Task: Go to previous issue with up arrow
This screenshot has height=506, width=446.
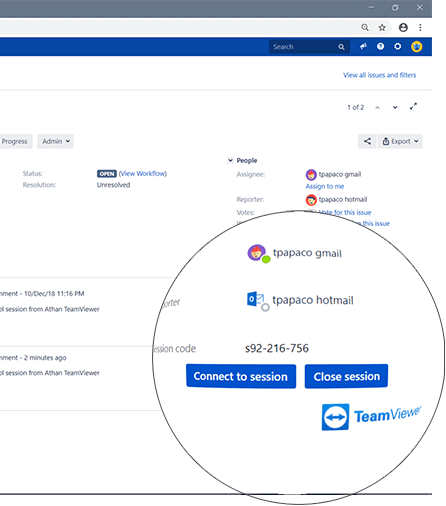Action: pos(377,107)
